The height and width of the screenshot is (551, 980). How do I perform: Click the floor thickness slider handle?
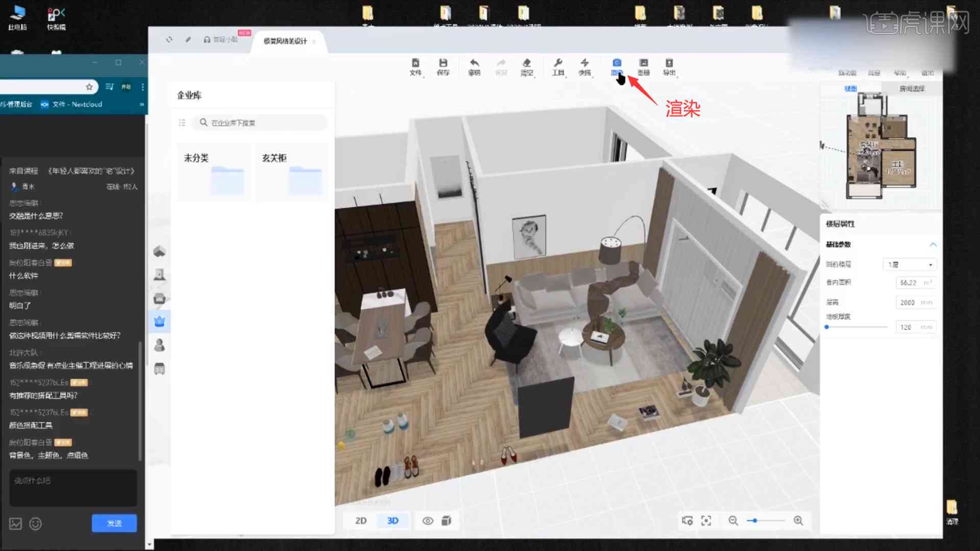pos(826,327)
